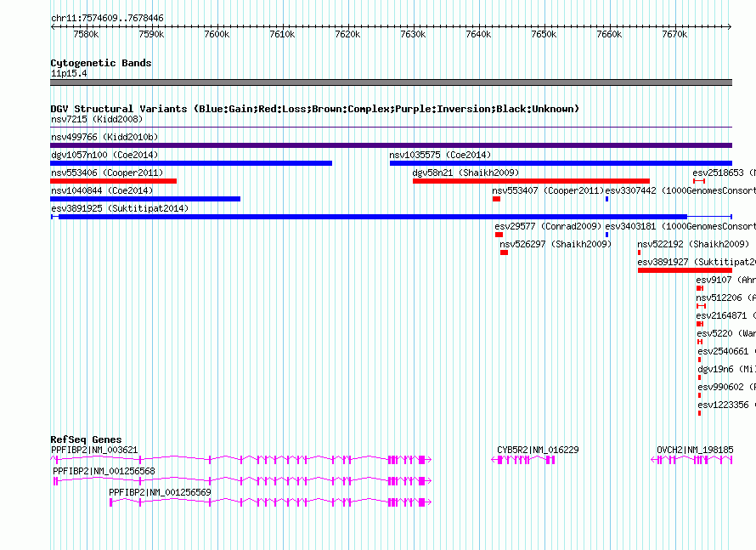Open the nsv1035575 (Coe2014) label
This screenshot has height=550, width=756.
pos(440,155)
